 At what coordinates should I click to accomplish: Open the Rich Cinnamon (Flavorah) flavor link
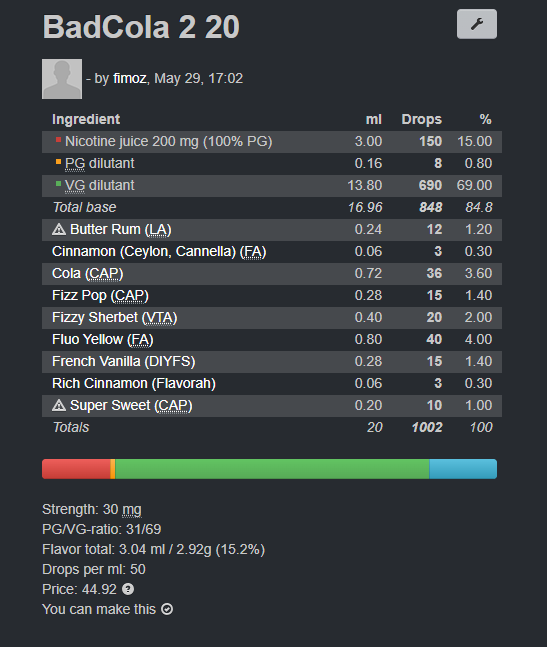(x=134, y=384)
